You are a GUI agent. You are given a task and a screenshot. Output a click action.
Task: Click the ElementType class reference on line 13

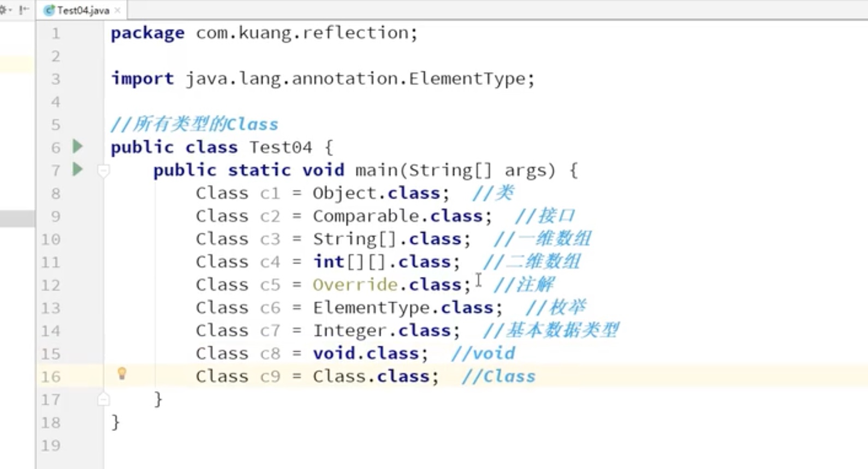click(x=371, y=308)
